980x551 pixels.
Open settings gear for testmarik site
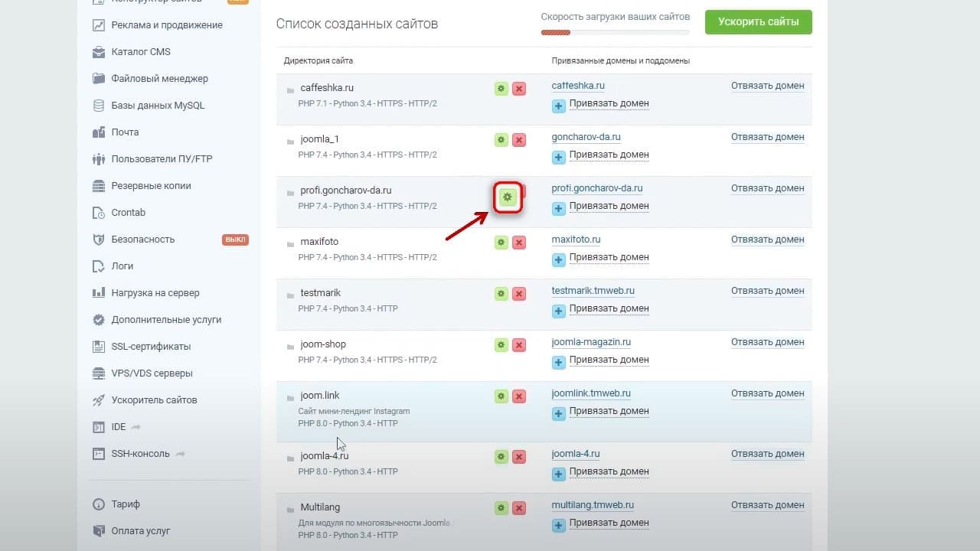[501, 294]
